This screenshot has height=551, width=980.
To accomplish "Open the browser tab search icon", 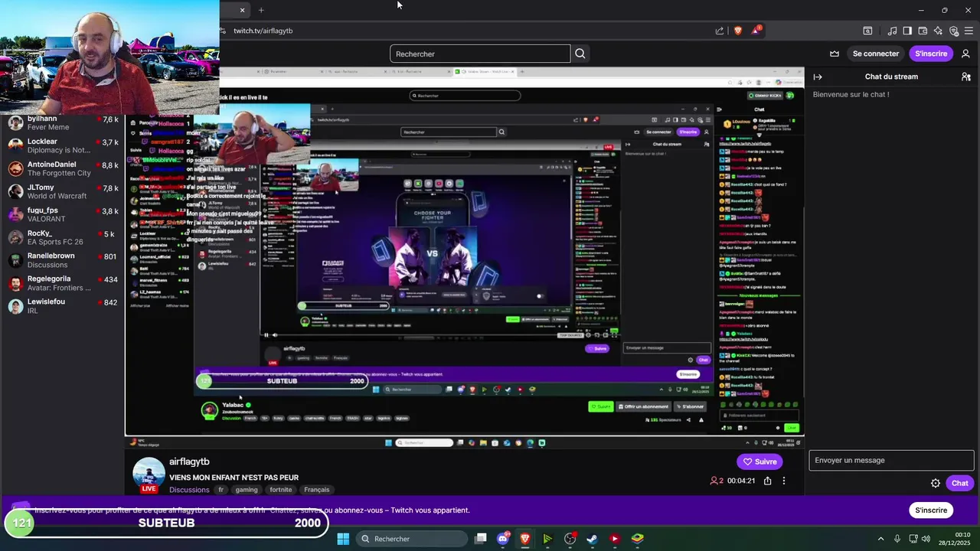I will (x=867, y=31).
